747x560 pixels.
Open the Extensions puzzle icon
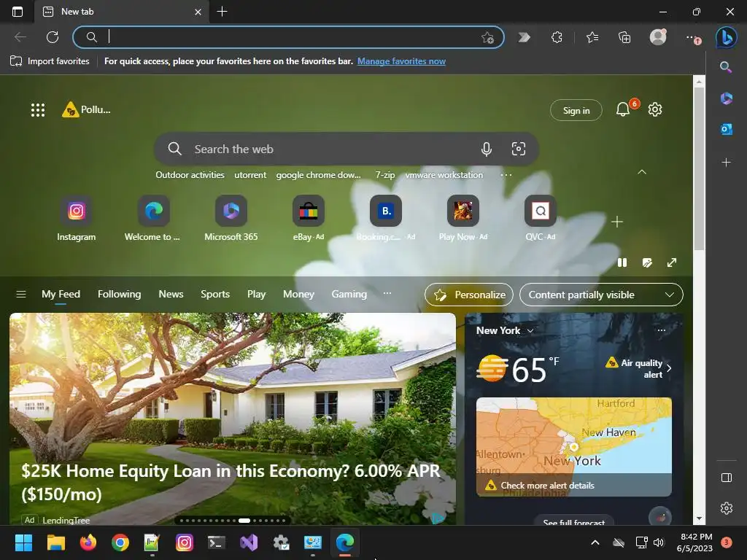point(557,37)
